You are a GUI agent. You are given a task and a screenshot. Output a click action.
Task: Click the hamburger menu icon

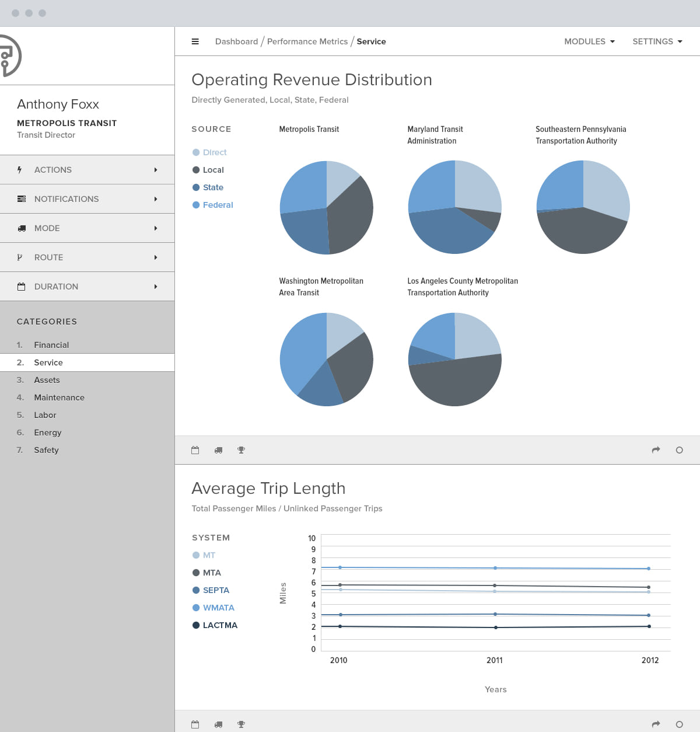tap(195, 41)
